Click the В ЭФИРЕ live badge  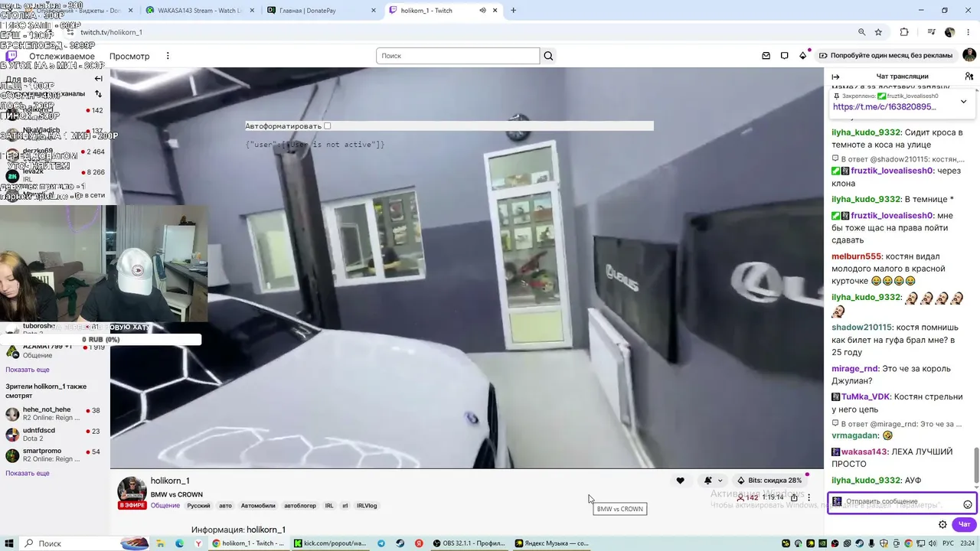click(x=132, y=506)
